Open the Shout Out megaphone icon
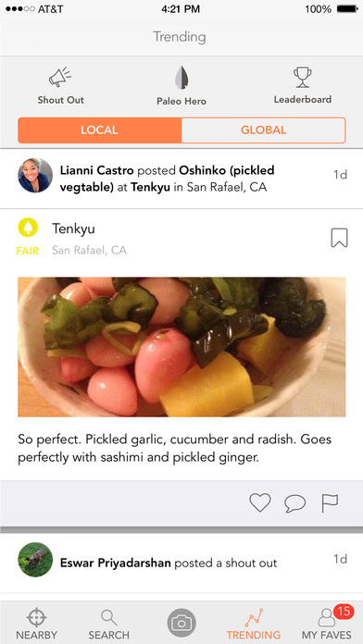The height and width of the screenshot is (644, 363). pyautogui.click(x=60, y=77)
